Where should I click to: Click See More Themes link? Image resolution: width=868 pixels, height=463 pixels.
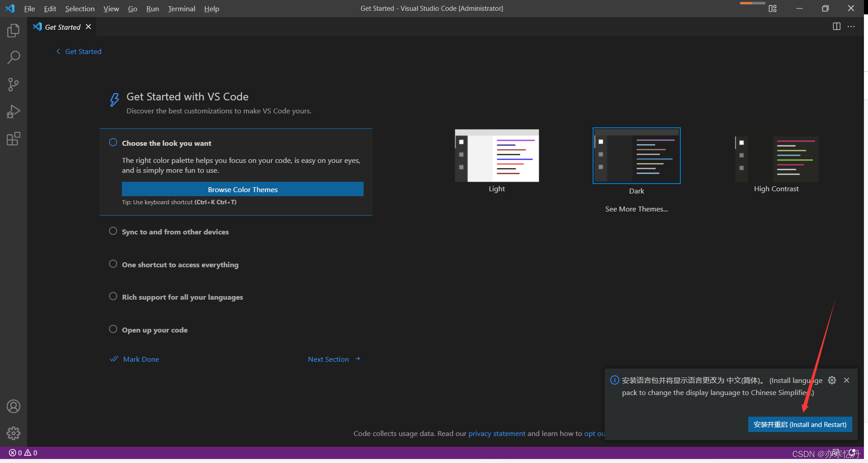pyautogui.click(x=636, y=209)
